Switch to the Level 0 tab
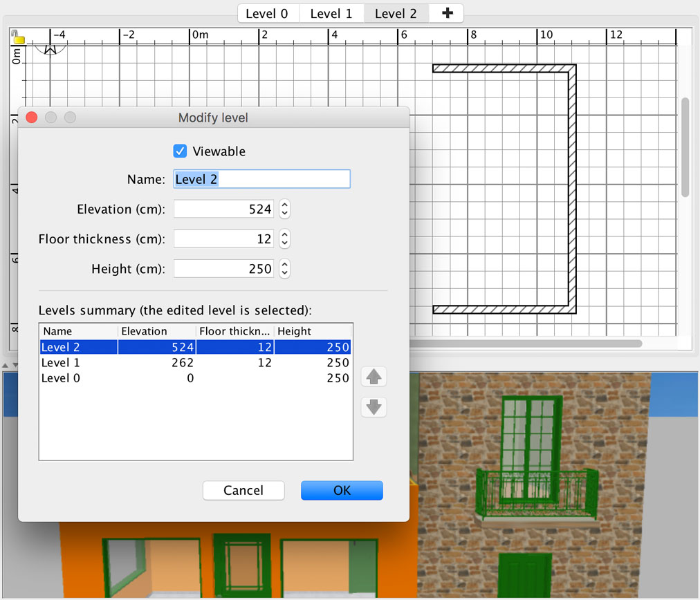The image size is (700, 600). pos(267,14)
